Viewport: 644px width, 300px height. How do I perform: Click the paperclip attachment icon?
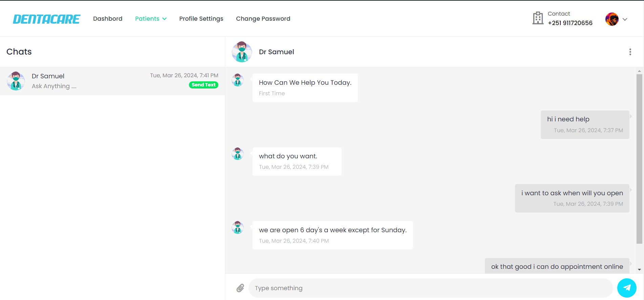tap(240, 288)
